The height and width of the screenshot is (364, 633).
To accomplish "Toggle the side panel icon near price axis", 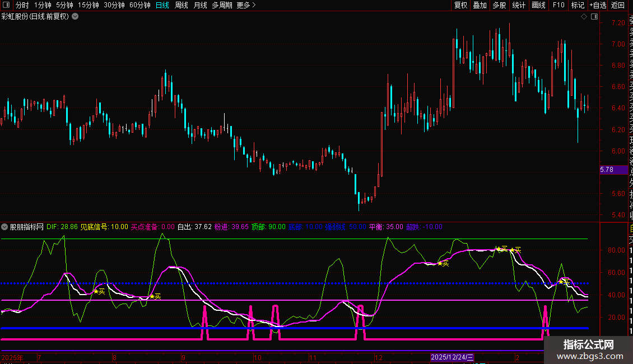I will pyautogui.click(x=593, y=17).
